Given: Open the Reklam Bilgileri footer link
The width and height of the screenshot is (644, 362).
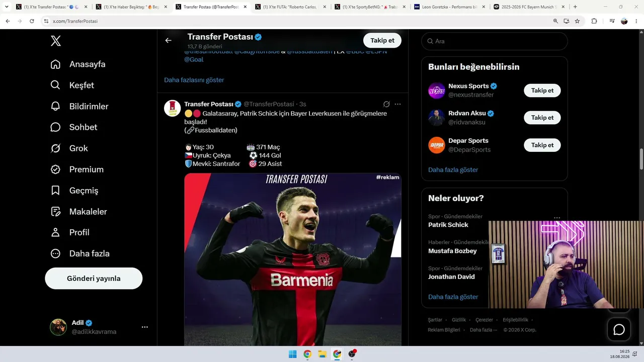Looking at the screenshot, I should (444, 330).
